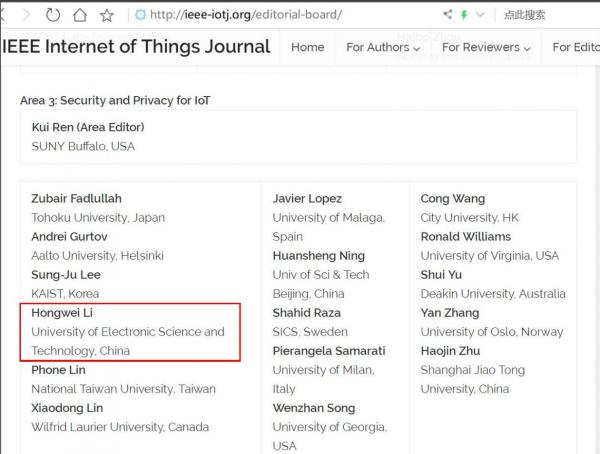
Task: Click the browser forward arrow
Action: pos(25,15)
